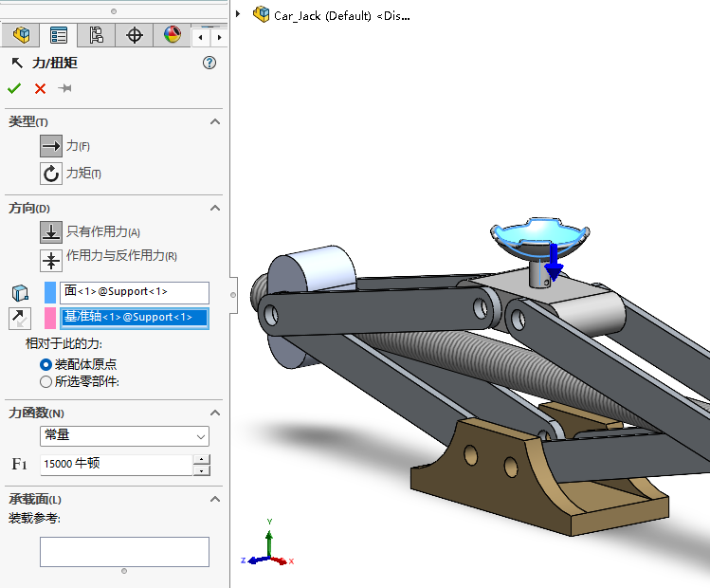Switch to the FeatureManager design tree tab

pyautogui.click(x=21, y=36)
